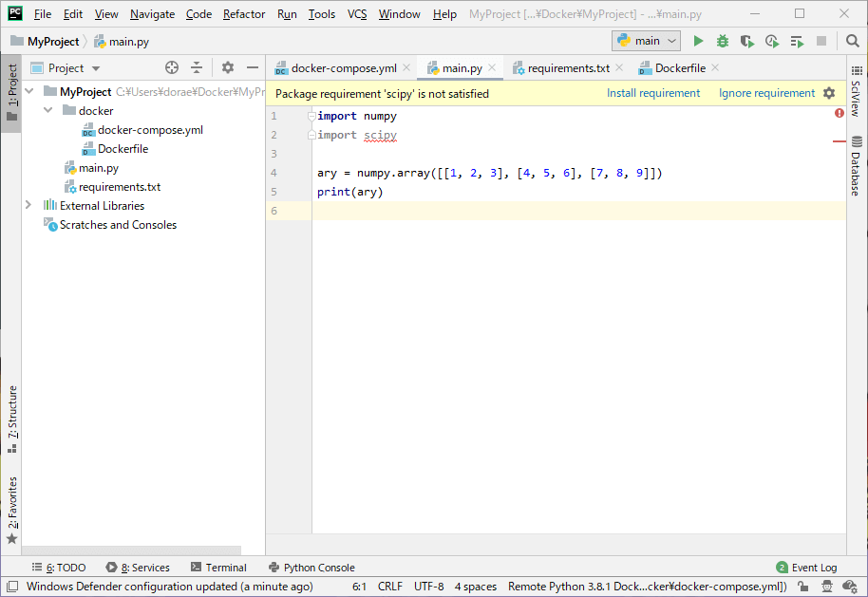Click red error indicator in editor corner
The height and width of the screenshot is (597, 868).
coord(840,113)
